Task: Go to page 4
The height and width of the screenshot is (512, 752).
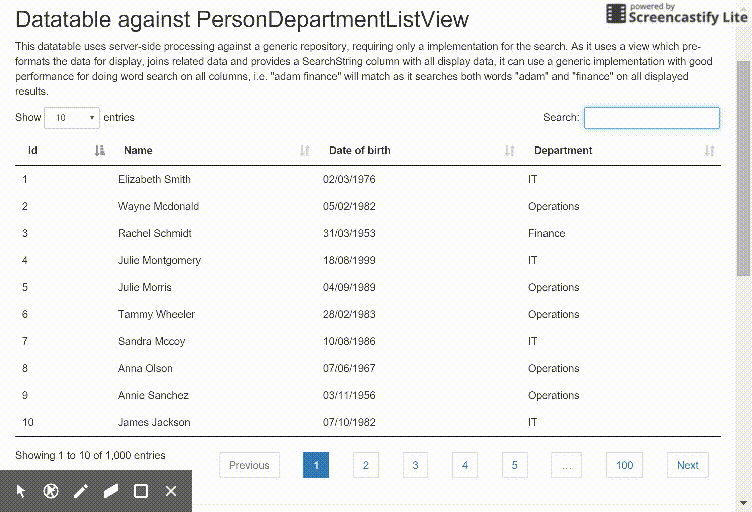Action: tap(465, 465)
